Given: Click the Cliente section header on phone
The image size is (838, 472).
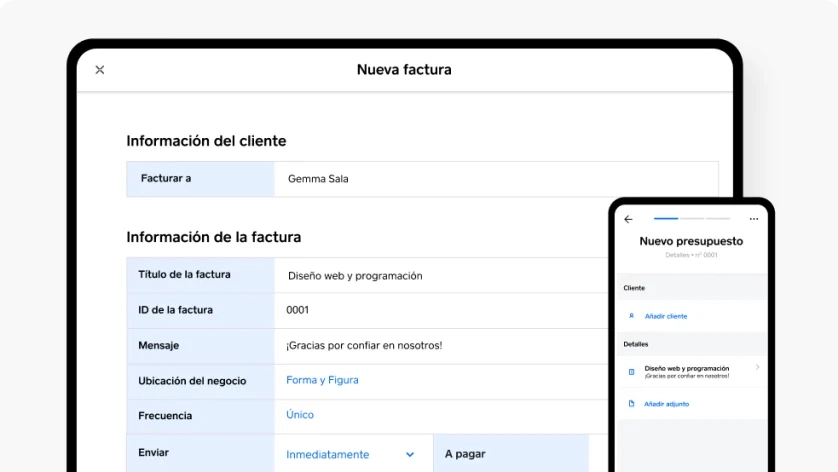Looking at the screenshot, I should (634, 288).
